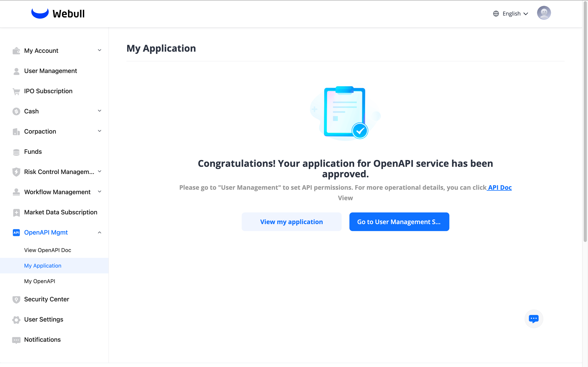Click the globe language icon

tap(496, 14)
